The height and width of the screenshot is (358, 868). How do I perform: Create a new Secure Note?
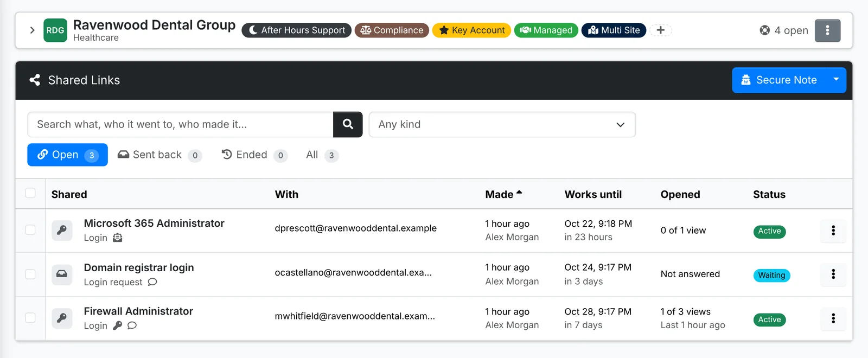pyautogui.click(x=779, y=80)
